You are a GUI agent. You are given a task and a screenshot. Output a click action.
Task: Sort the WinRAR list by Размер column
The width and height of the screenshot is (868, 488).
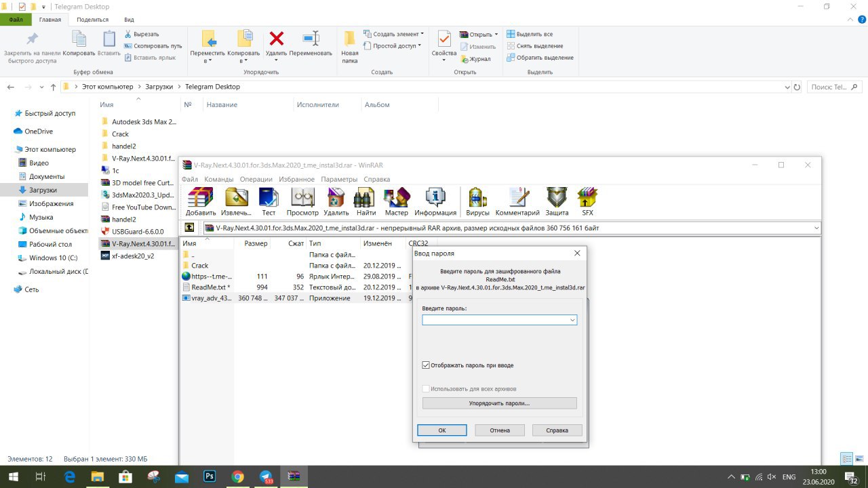tap(256, 243)
